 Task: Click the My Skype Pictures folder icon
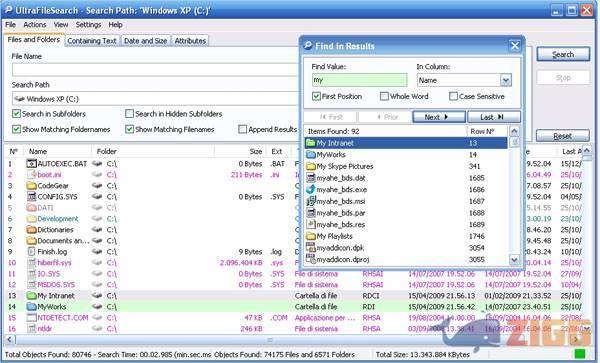(x=311, y=166)
